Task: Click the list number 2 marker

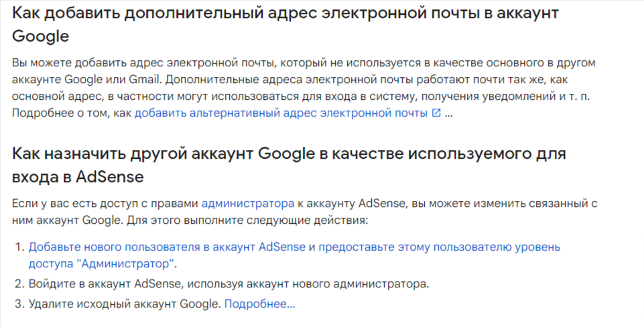Action: (x=19, y=284)
